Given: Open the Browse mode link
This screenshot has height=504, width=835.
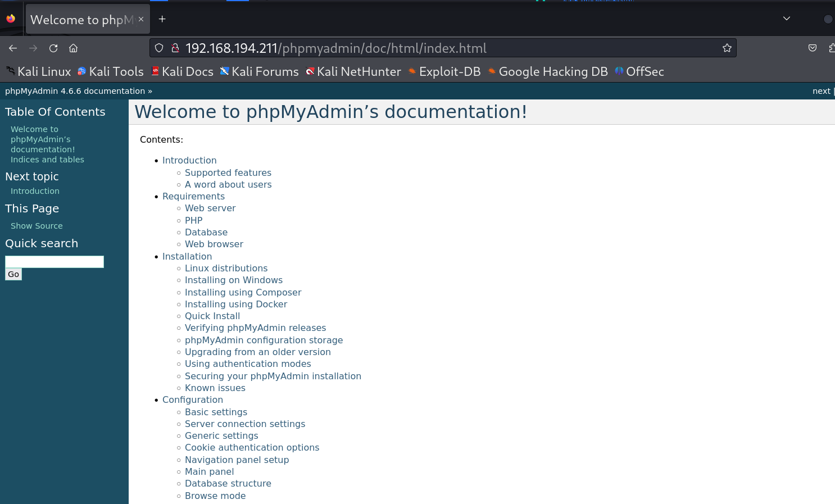Looking at the screenshot, I should pyautogui.click(x=215, y=496).
